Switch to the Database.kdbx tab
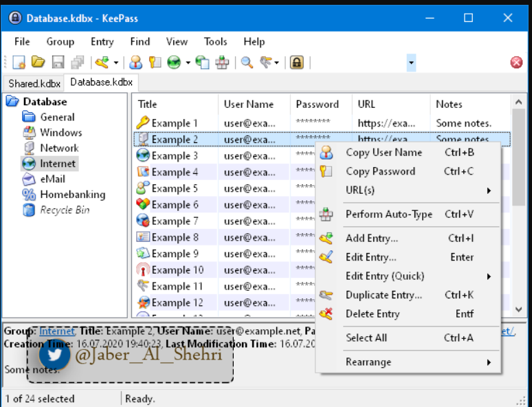This screenshot has width=532, height=407. pyautogui.click(x=101, y=82)
